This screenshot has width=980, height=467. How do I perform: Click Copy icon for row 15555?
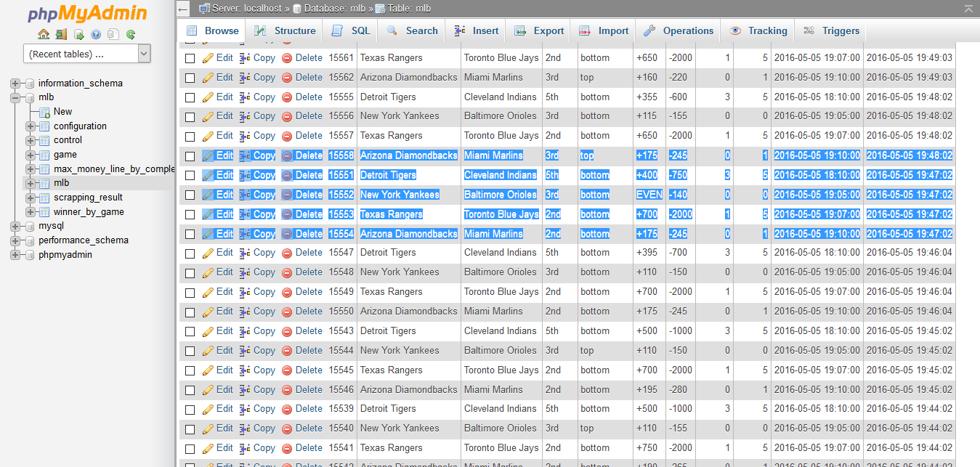pos(245,97)
